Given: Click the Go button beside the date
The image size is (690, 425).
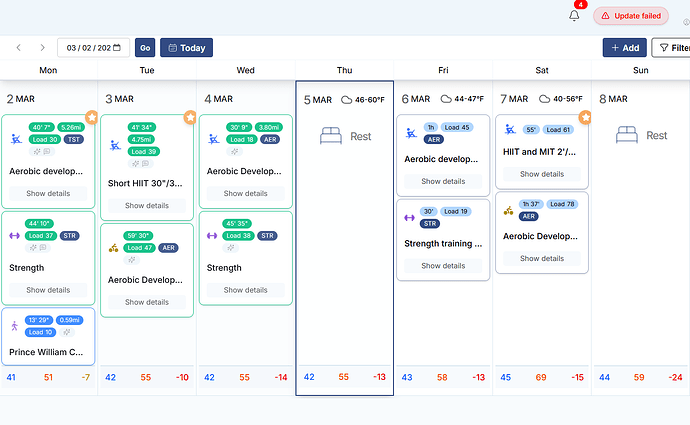Looking at the screenshot, I should click(144, 47).
